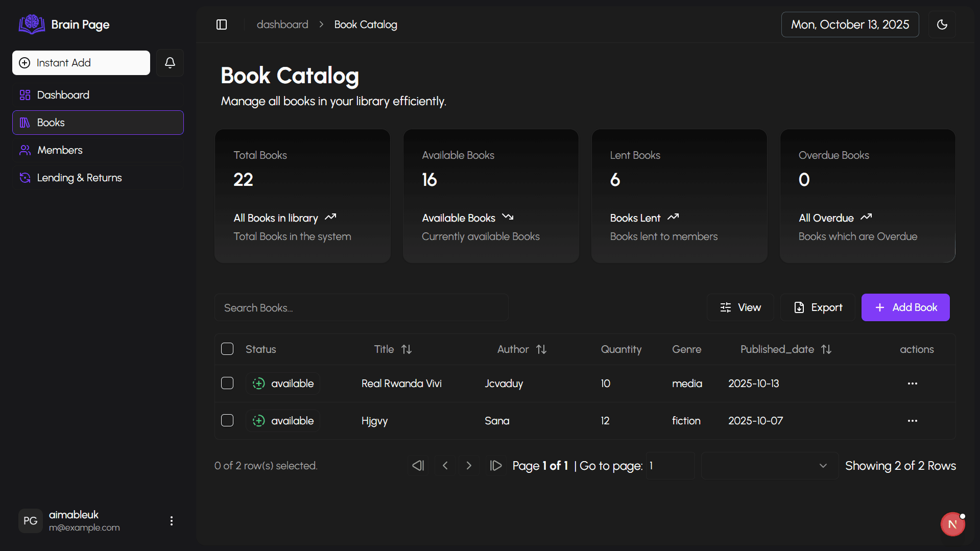This screenshot has height=551, width=980.
Task: Open Lending & Returns section
Action: pos(98,178)
